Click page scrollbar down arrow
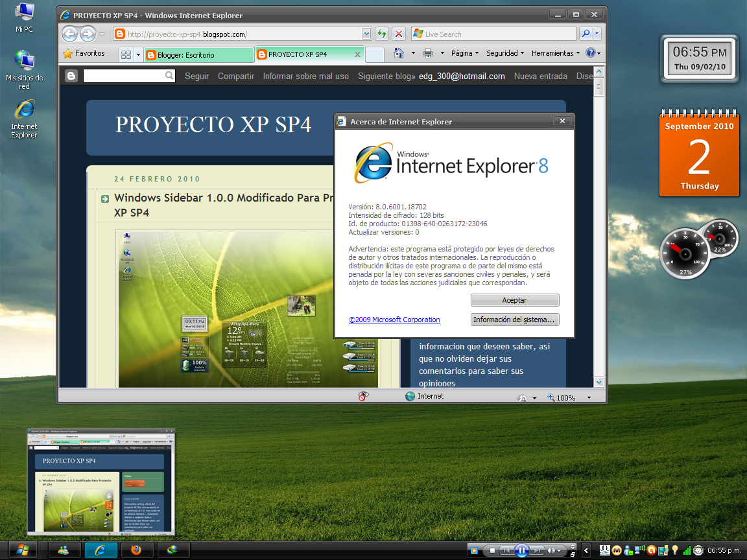 (x=599, y=382)
